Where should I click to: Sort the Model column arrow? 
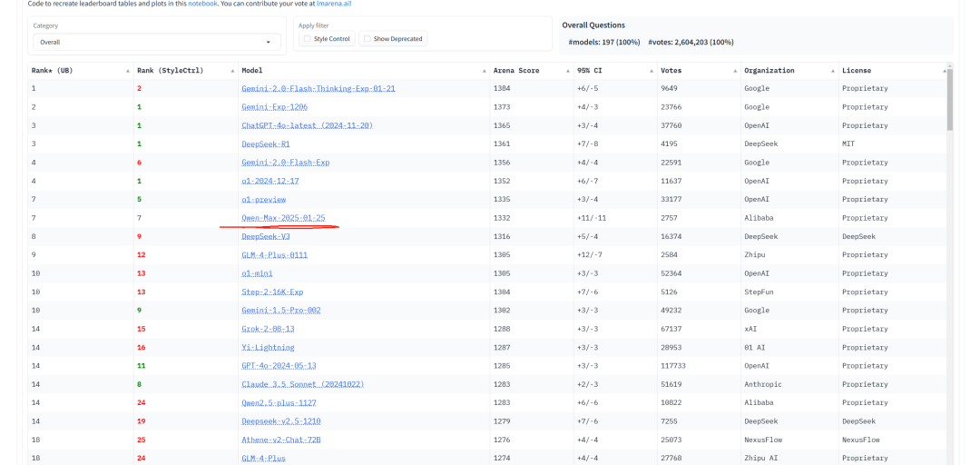[485, 72]
